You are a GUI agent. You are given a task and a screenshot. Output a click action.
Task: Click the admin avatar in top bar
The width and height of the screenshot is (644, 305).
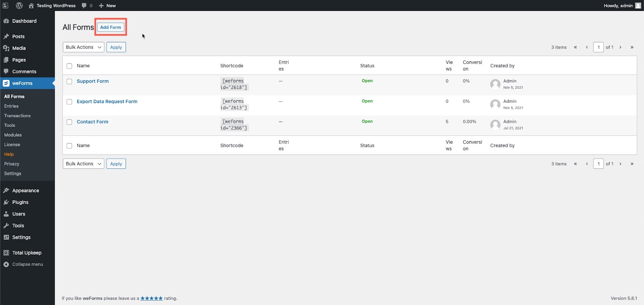tap(638, 6)
